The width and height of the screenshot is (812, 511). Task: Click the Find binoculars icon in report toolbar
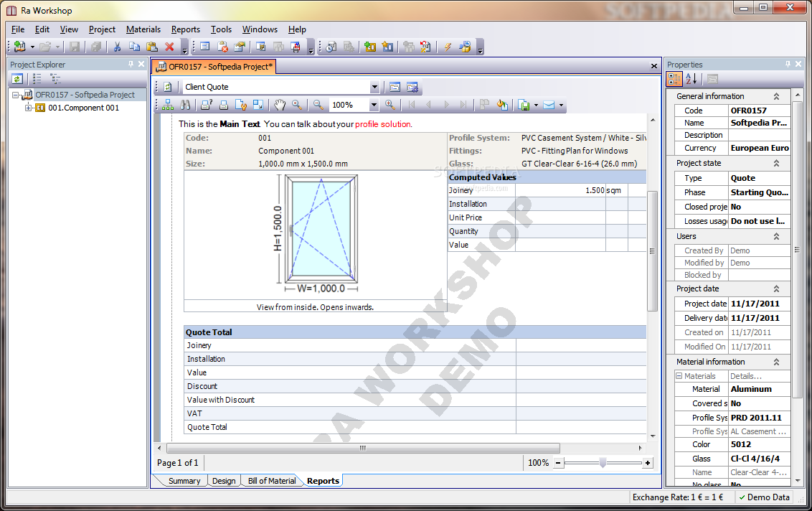pos(185,106)
